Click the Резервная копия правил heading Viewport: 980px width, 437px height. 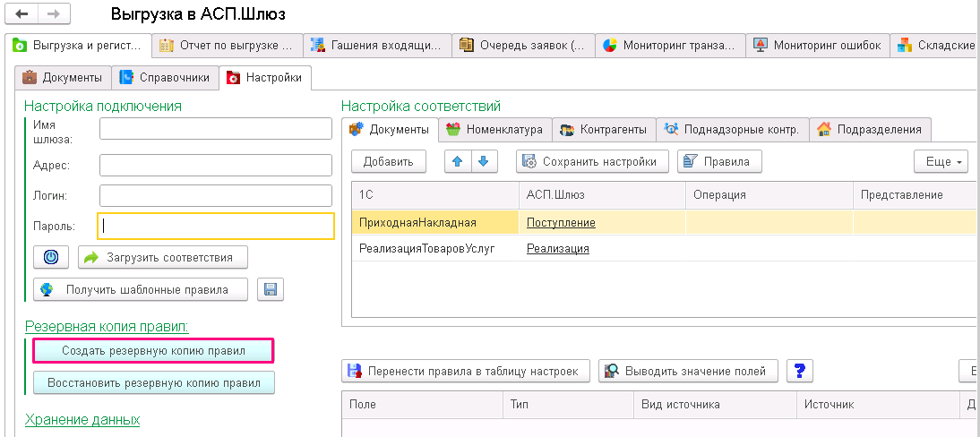tap(107, 326)
